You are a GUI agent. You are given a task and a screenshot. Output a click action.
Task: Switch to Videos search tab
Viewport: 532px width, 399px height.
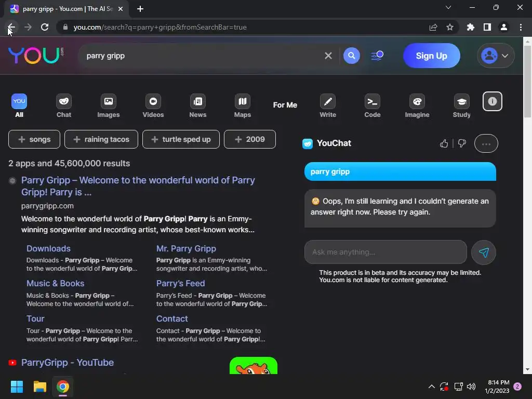(153, 106)
